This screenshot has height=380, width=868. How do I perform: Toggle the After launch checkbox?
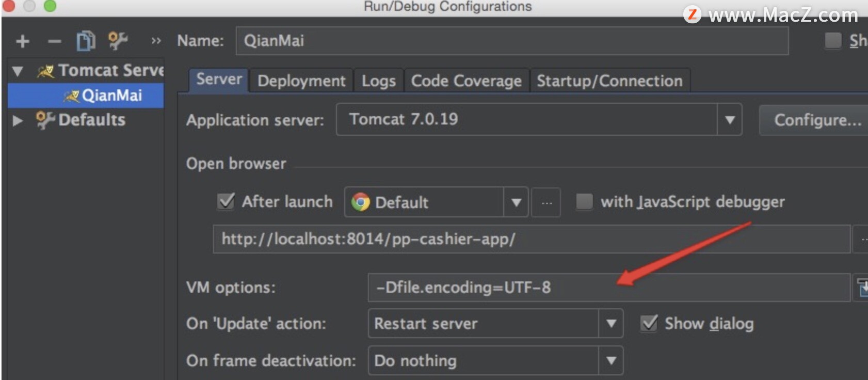tap(226, 201)
